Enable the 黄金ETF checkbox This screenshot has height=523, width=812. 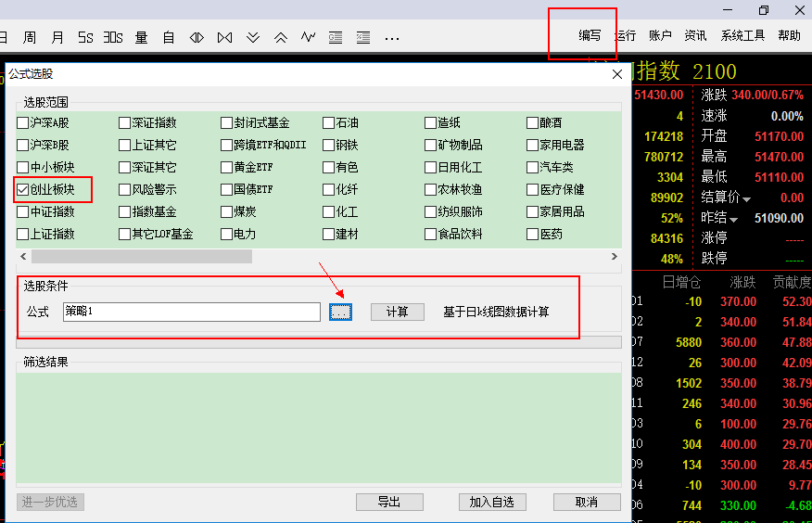coord(227,167)
